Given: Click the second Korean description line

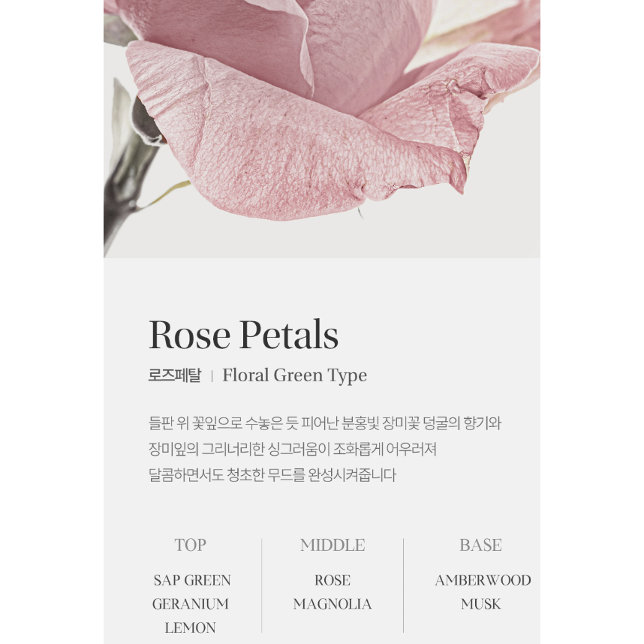Looking at the screenshot, I should [x=293, y=450].
